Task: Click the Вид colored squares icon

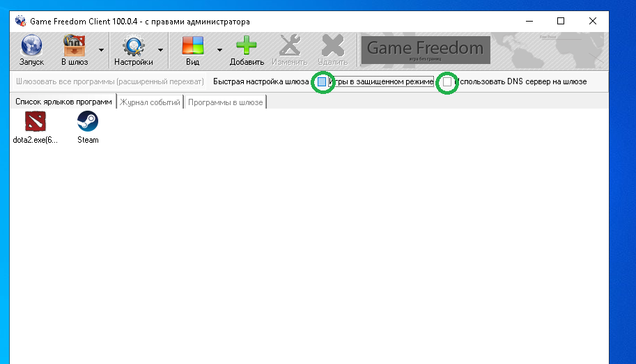Action: point(193,45)
